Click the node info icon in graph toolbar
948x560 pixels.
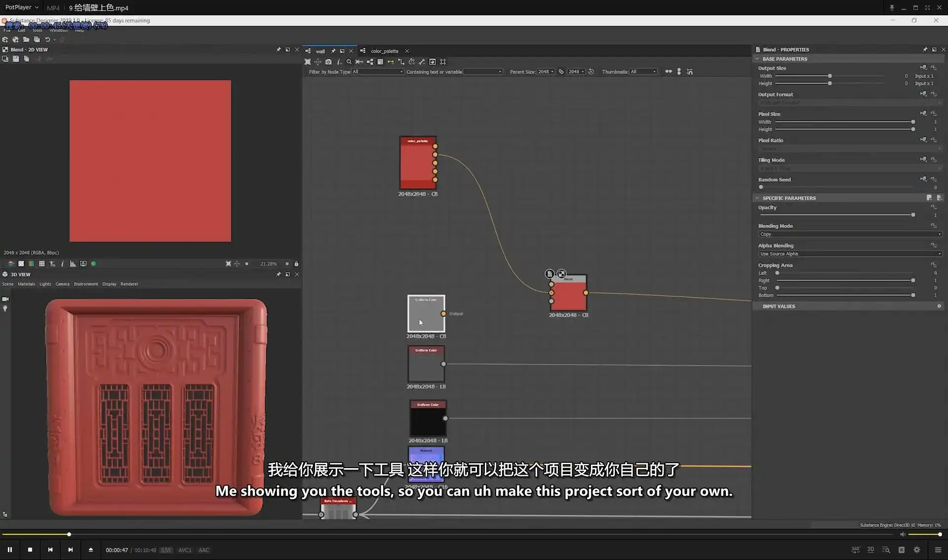[339, 62]
